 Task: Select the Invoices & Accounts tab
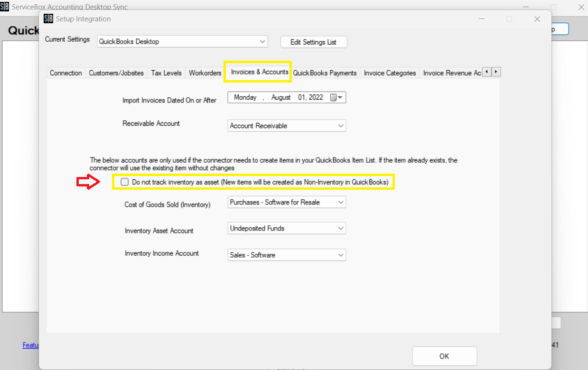point(259,72)
